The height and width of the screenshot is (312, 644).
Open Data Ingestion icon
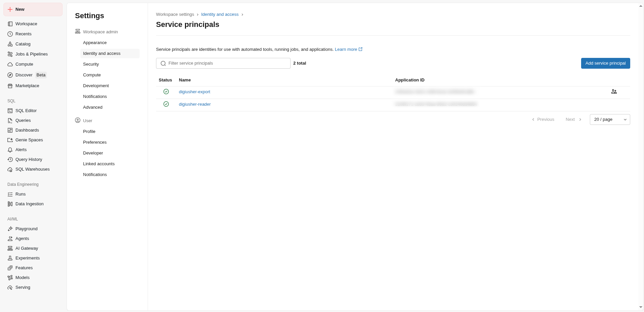[10, 204]
